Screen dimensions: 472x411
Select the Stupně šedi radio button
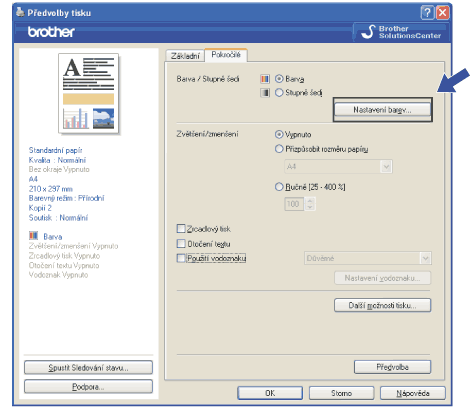[279, 92]
